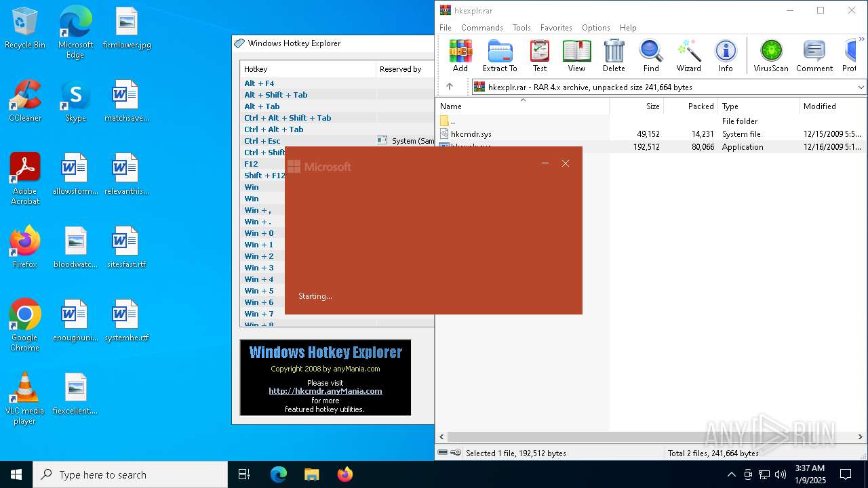The image size is (868, 488).
Task: Run the Test archive tool
Action: (x=540, y=56)
